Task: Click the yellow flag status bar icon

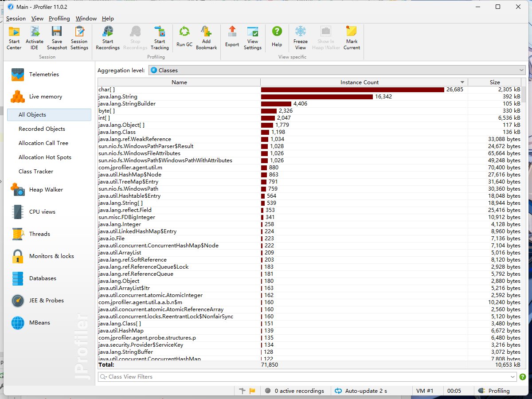Action: 252,391
